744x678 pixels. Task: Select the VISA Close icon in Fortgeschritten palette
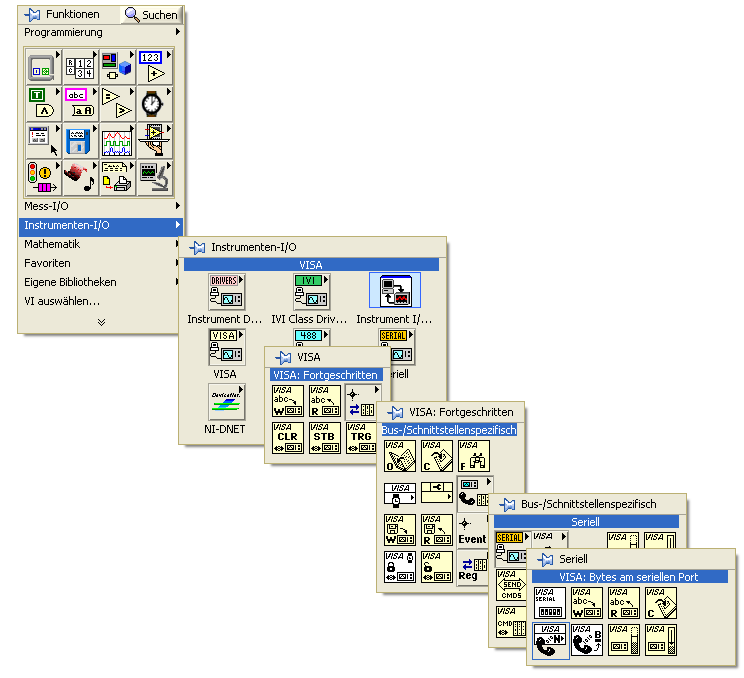coord(437,456)
